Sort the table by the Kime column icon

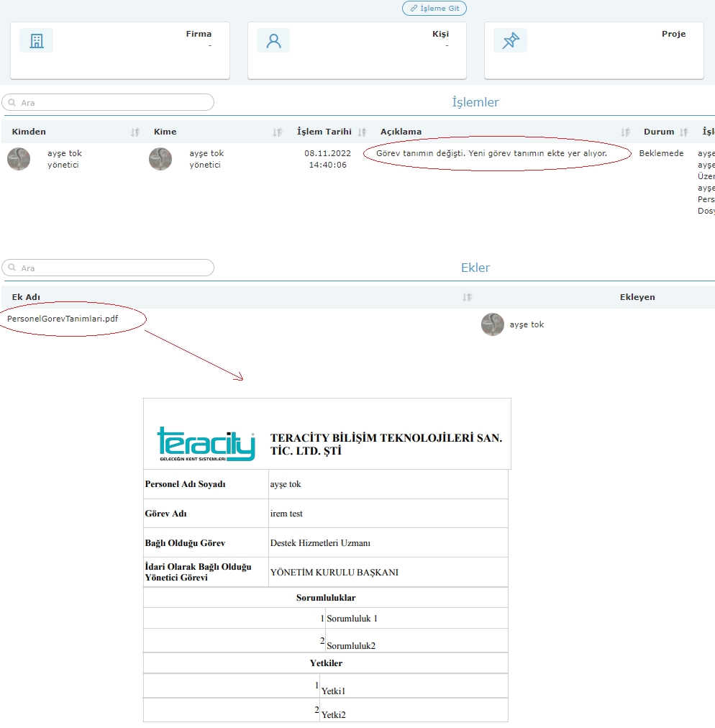278,132
